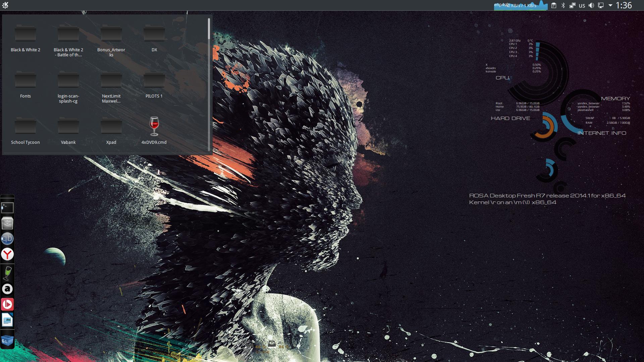Open the clipboard tray icon
644x362 pixels.
[554, 5]
